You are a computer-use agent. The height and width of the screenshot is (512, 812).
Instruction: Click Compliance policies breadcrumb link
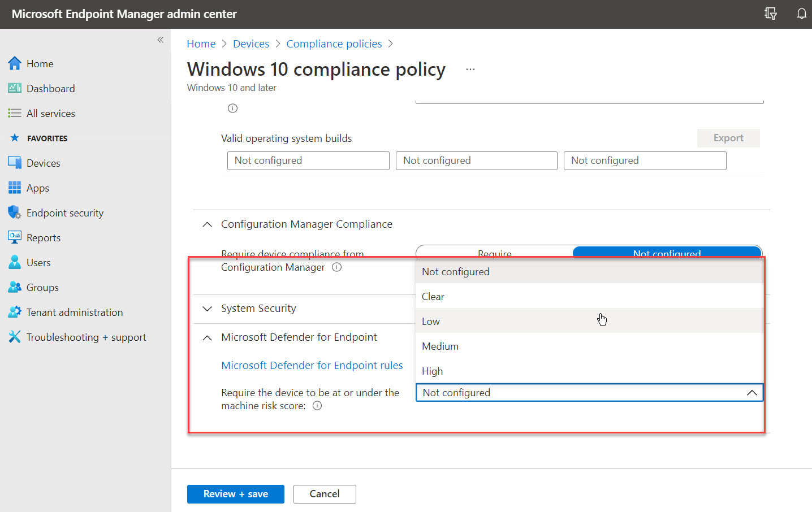coord(334,44)
